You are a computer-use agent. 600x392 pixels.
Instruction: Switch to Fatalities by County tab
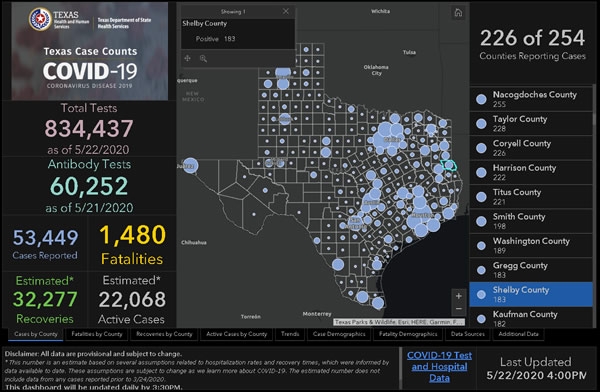tap(97, 334)
